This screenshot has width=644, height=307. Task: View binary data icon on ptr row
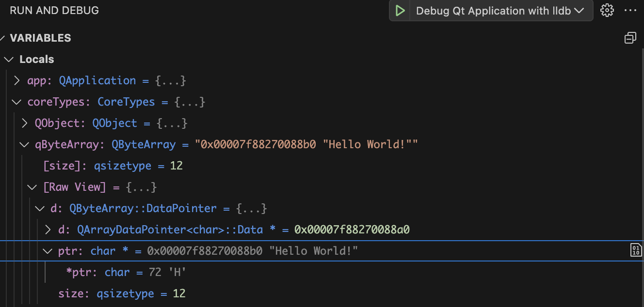tap(635, 250)
